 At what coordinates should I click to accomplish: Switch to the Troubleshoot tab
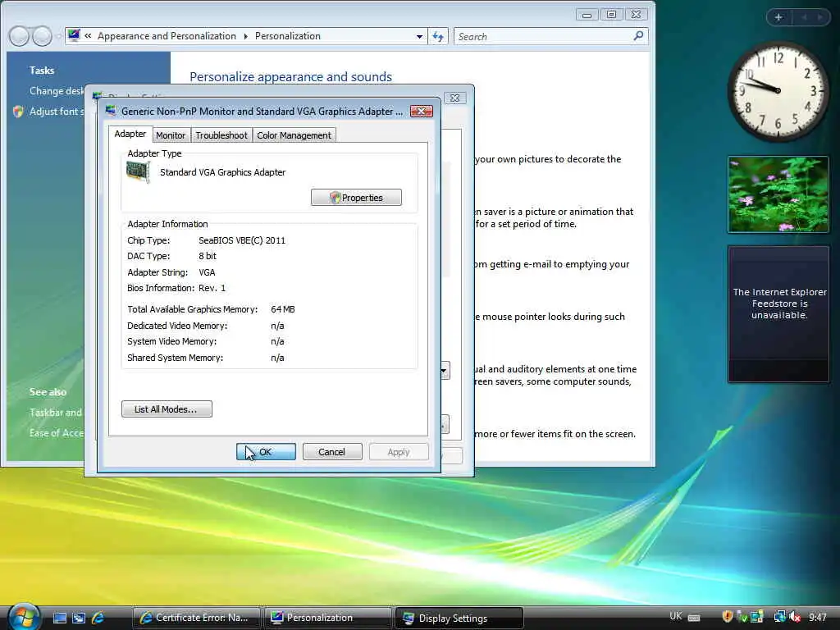(221, 135)
